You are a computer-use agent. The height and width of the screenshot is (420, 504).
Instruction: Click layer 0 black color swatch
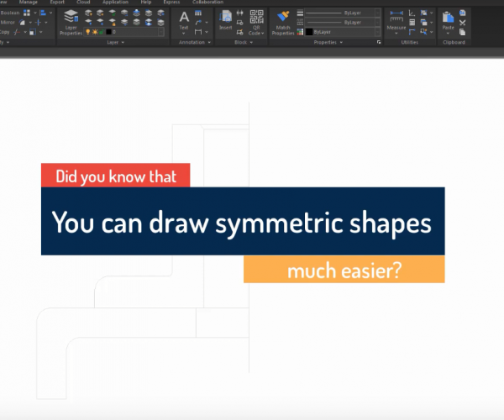point(108,32)
